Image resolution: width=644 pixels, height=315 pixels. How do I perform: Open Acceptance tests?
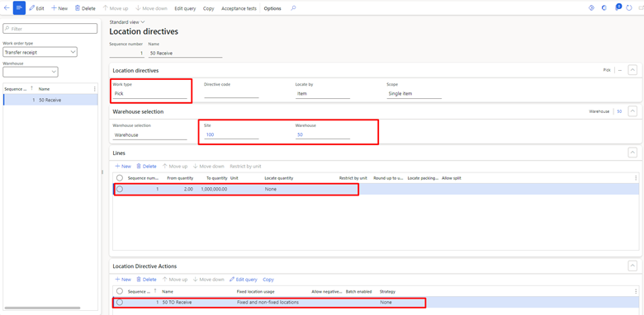(x=239, y=8)
